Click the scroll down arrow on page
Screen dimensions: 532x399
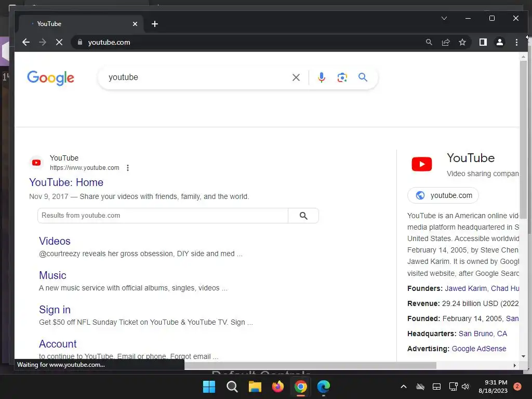tap(523, 356)
